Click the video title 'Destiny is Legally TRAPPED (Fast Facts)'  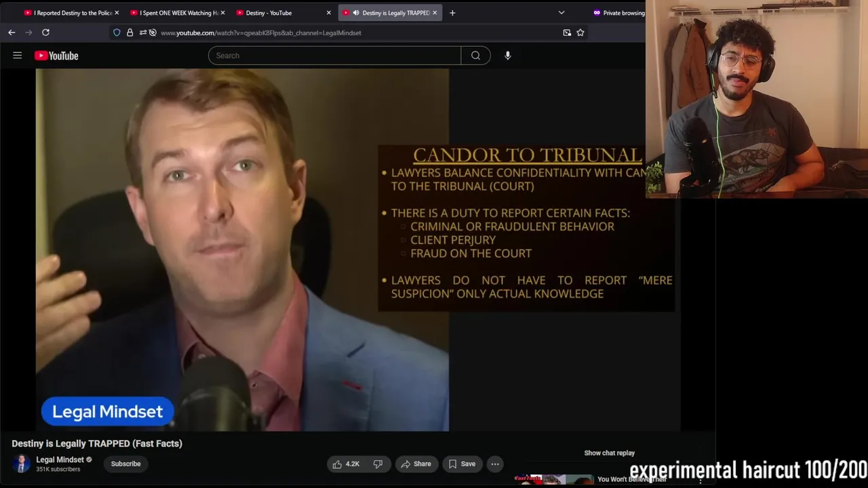pos(97,443)
